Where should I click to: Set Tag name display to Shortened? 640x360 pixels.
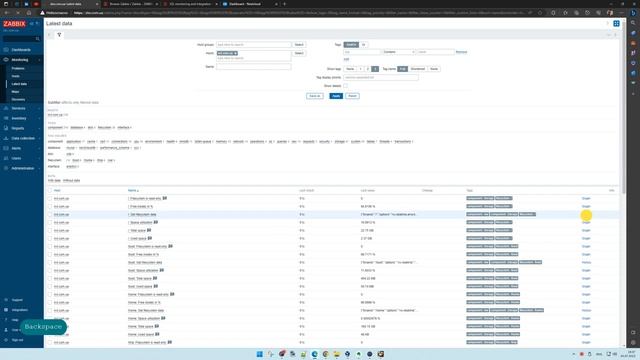pyautogui.click(x=418, y=69)
